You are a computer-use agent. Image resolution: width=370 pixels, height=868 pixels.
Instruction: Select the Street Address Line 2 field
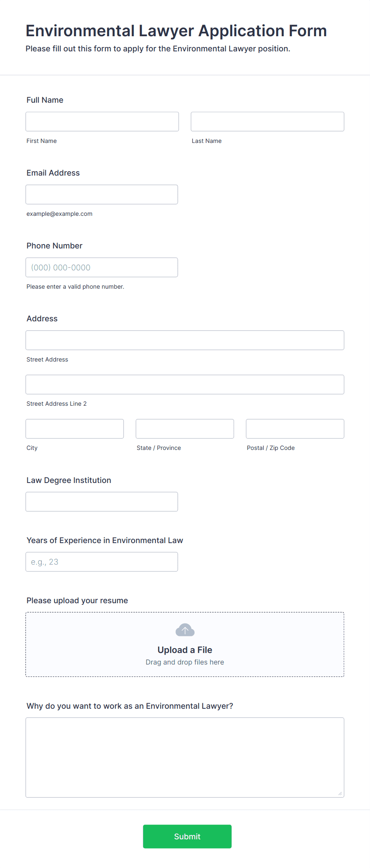coord(185,384)
